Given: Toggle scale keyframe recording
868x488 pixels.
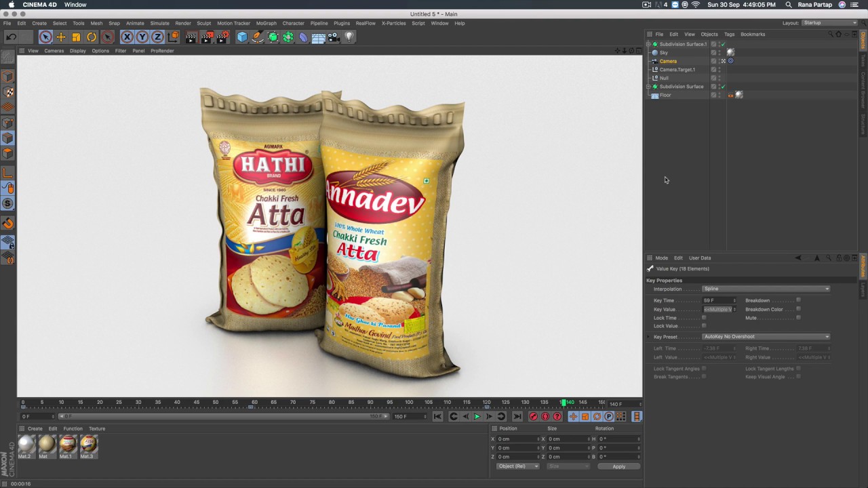Looking at the screenshot, I should [585, 416].
